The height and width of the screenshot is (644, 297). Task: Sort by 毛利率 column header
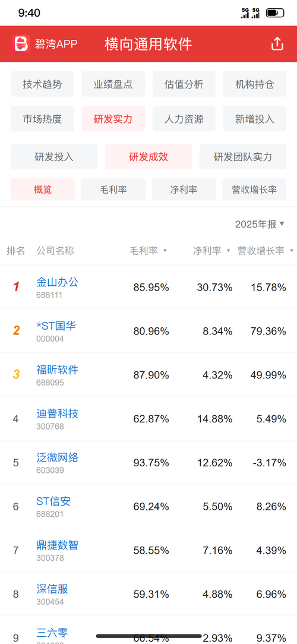(x=148, y=251)
